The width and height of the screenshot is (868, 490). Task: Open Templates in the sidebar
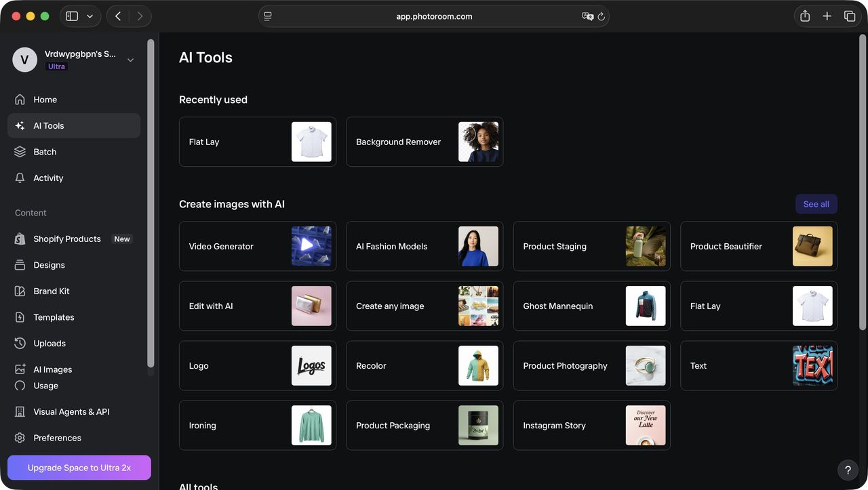click(74, 317)
